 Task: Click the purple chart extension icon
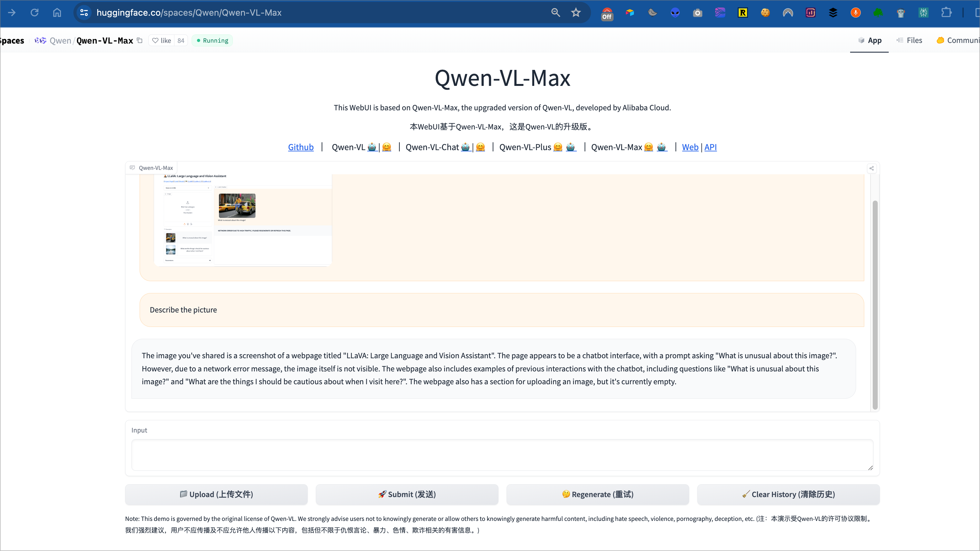point(810,13)
